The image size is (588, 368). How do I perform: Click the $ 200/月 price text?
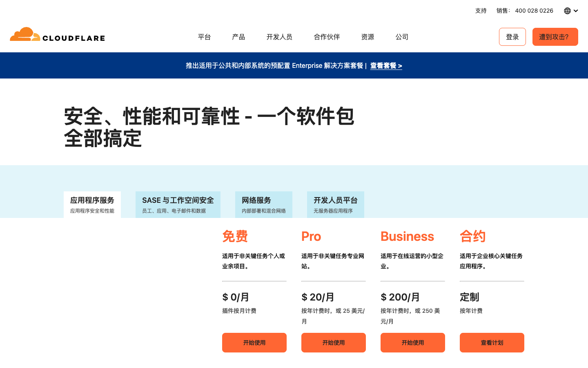point(400,297)
